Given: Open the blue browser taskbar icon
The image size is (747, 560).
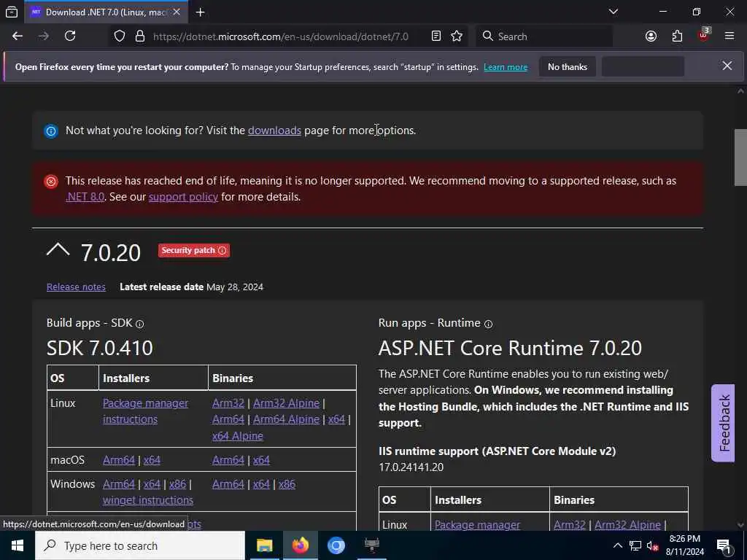Looking at the screenshot, I should (336, 545).
